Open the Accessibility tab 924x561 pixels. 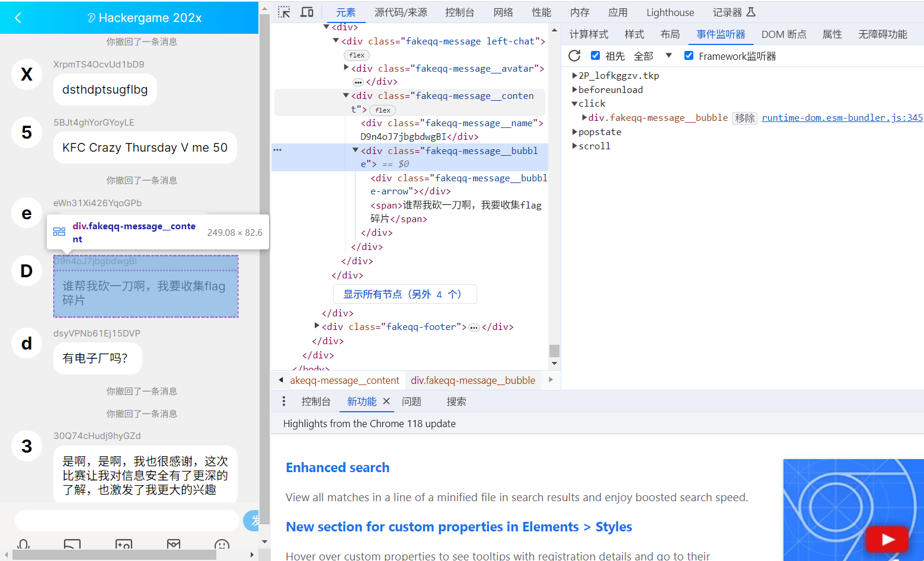coord(883,34)
